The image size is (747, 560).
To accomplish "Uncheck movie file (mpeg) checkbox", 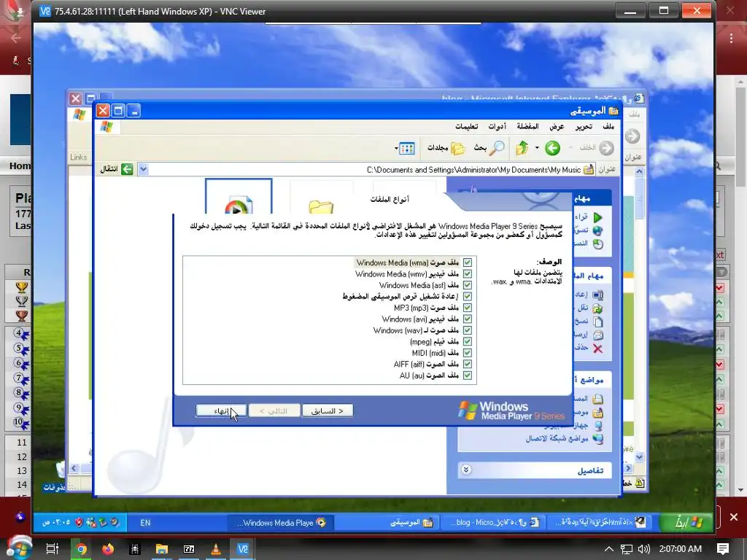I will [x=468, y=341].
